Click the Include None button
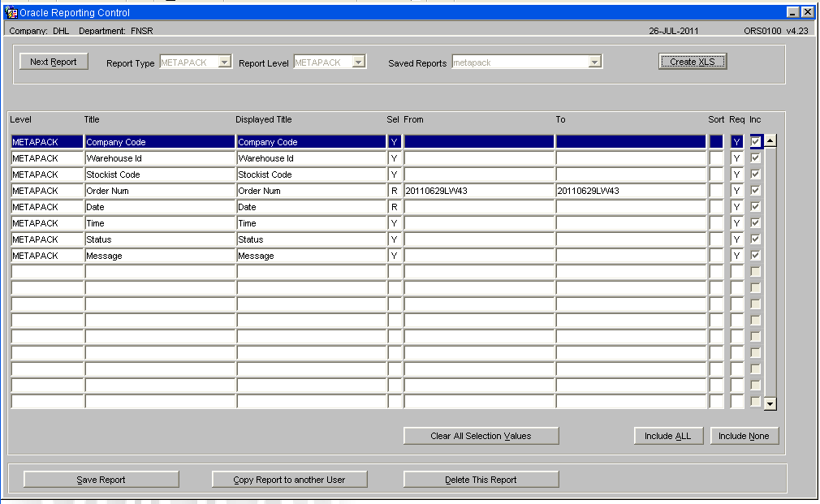The image size is (820, 504). click(x=744, y=436)
